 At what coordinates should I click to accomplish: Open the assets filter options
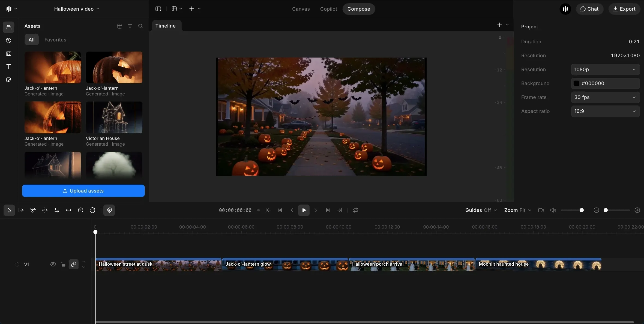coord(130,26)
